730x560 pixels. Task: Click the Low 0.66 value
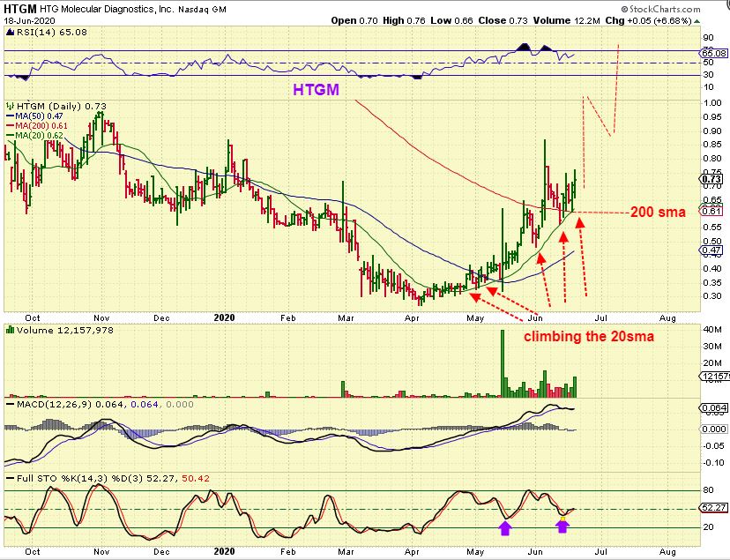[x=451, y=20]
